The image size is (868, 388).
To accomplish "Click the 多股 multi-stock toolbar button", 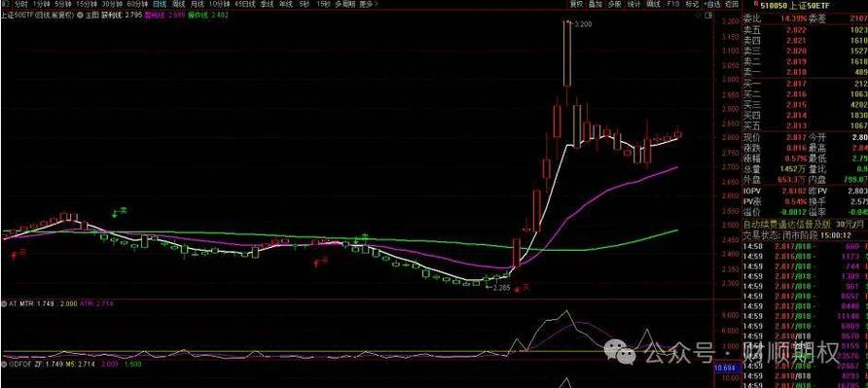I will [x=614, y=4].
